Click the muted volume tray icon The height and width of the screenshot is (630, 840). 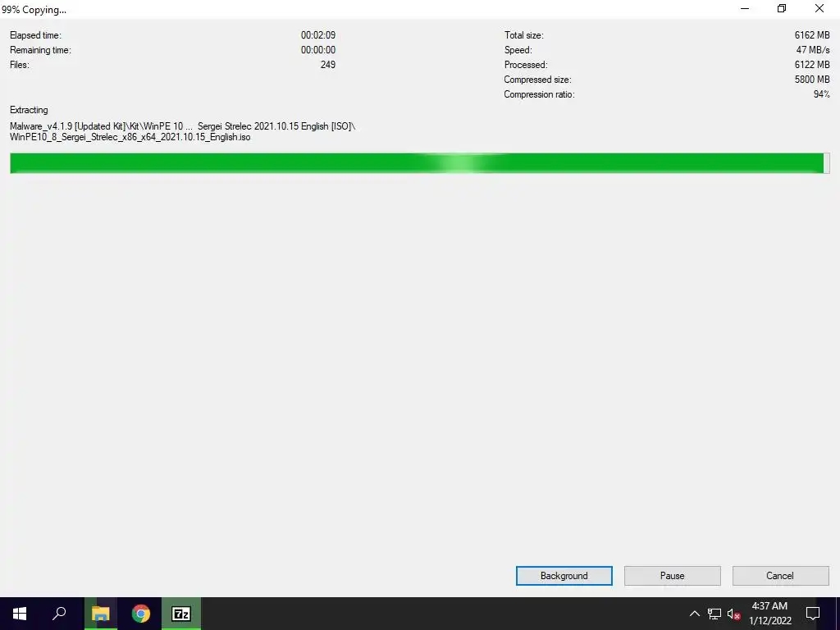pos(734,614)
